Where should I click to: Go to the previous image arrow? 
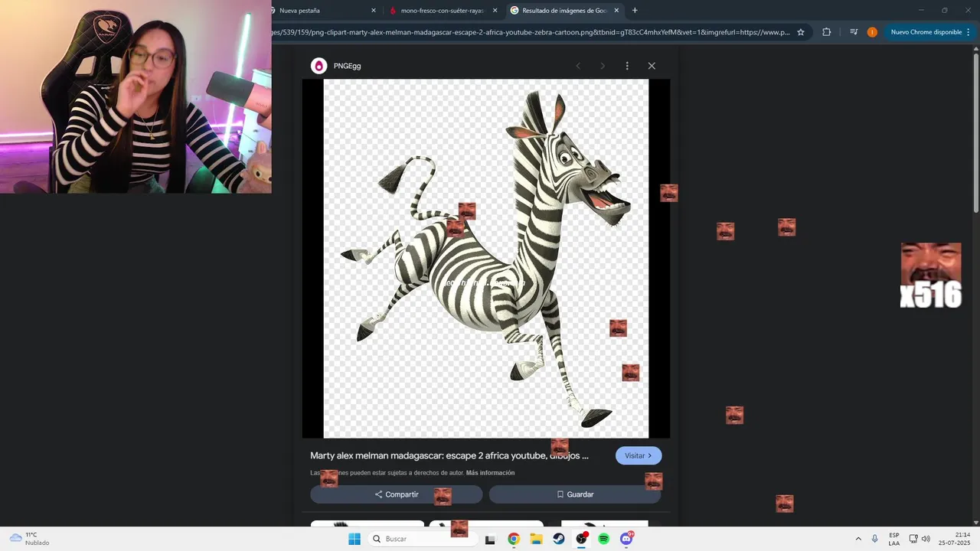578,66
